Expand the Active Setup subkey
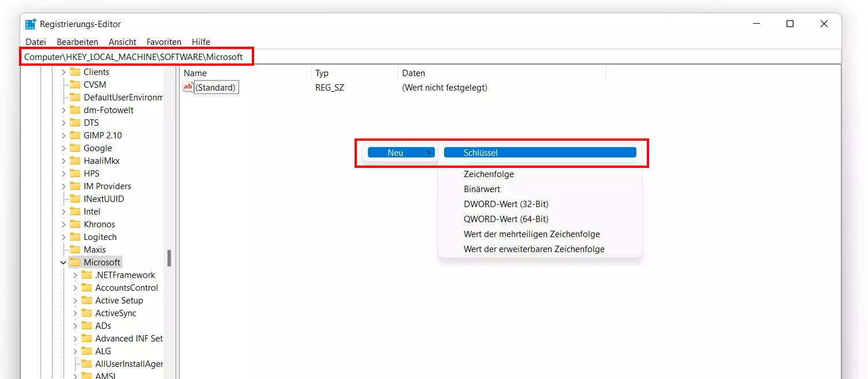The height and width of the screenshot is (379, 868). [75, 301]
